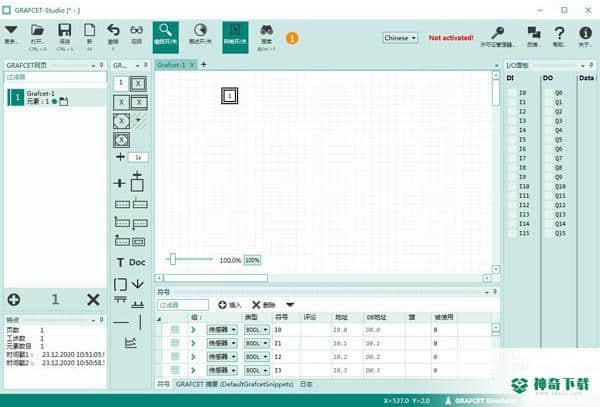Click the insert button with plus circle
The image size is (600, 407).
click(229, 305)
